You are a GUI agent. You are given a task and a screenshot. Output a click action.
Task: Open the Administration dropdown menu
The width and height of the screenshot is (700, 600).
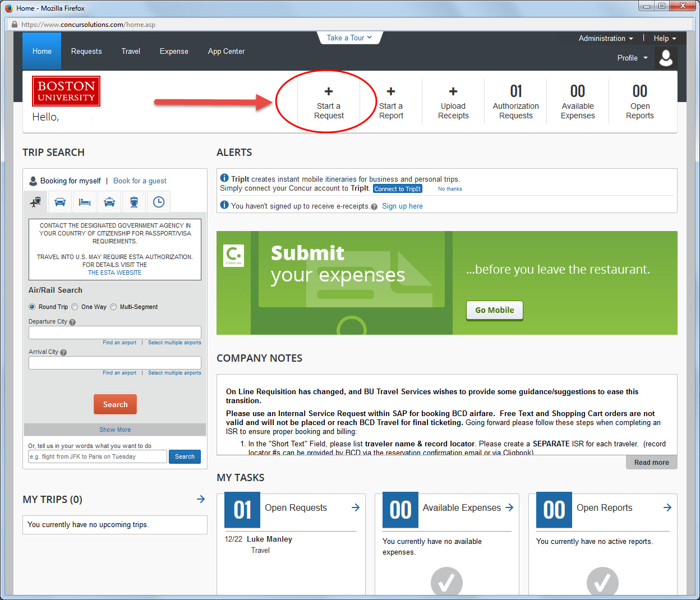pyautogui.click(x=606, y=38)
